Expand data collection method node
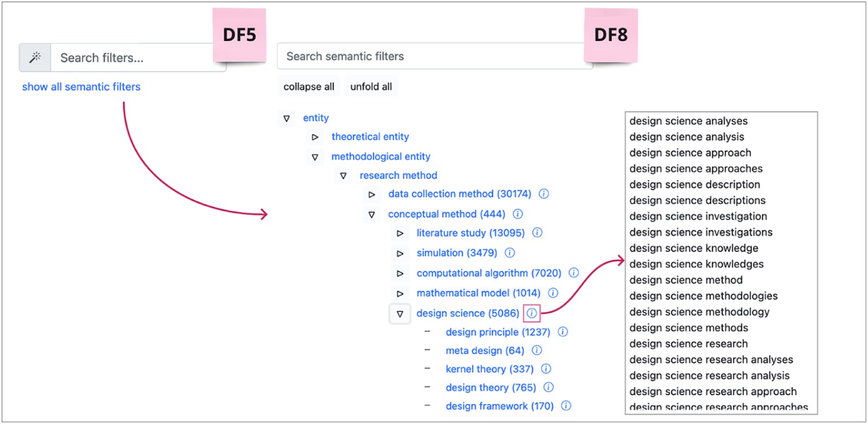The height and width of the screenshot is (424, 868). pos(372,194)
